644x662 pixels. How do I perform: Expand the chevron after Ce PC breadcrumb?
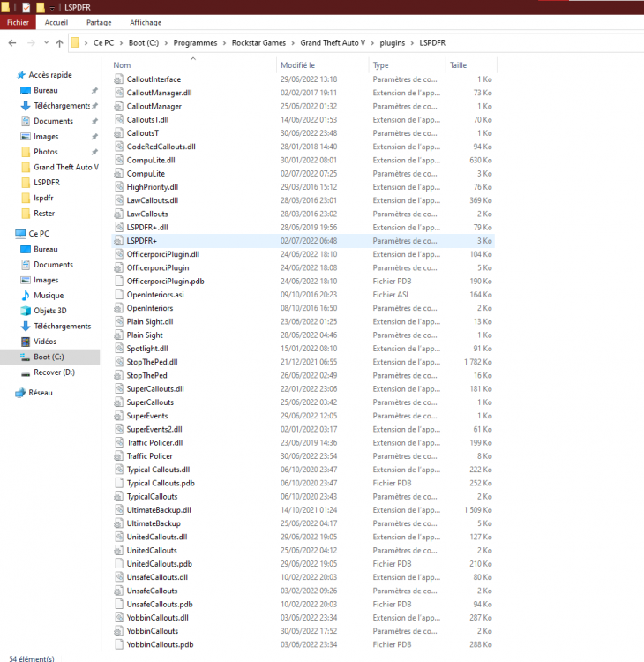121,42
